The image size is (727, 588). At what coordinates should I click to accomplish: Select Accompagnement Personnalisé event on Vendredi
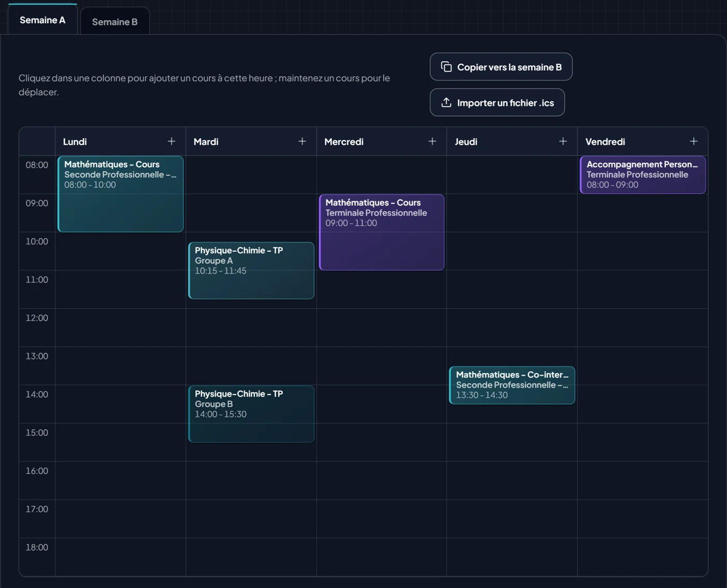tap(643, 175)
